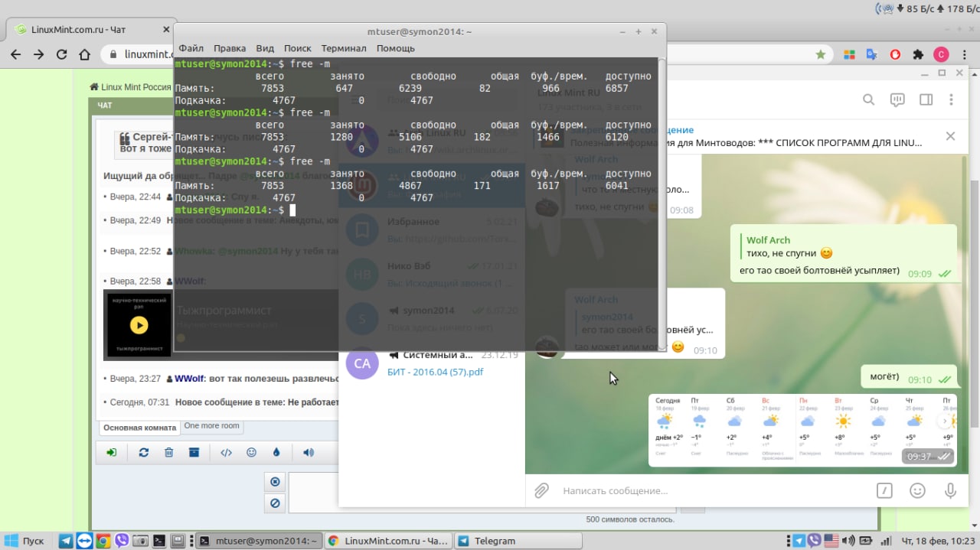This screenshot has width=980, height=550.
Task: Open the Вид terminal menu
Action: (265, 48)
